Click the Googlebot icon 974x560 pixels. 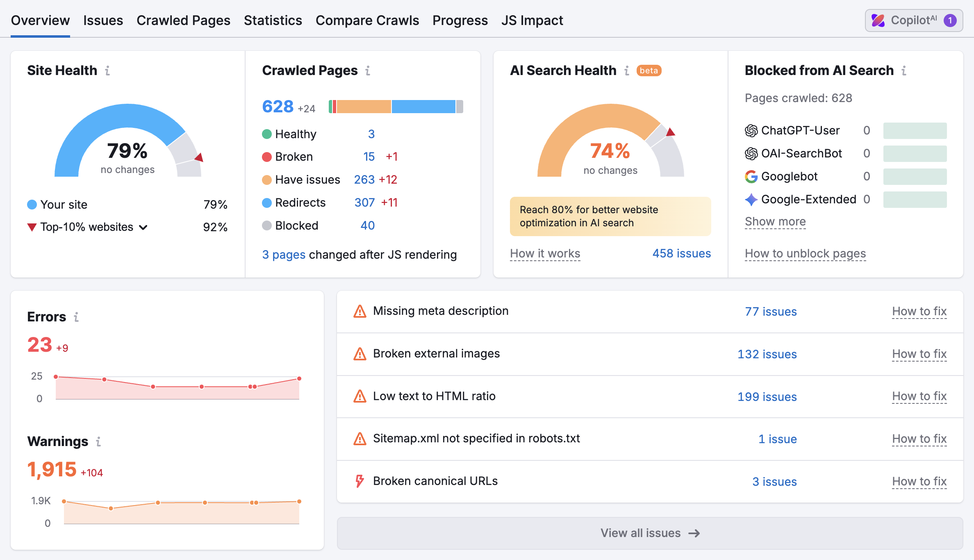click(x=751, y=176)
